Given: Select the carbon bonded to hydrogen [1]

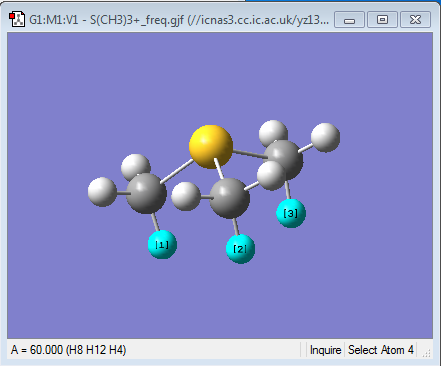Looking at the screenshot, I should tap(146, 193).
